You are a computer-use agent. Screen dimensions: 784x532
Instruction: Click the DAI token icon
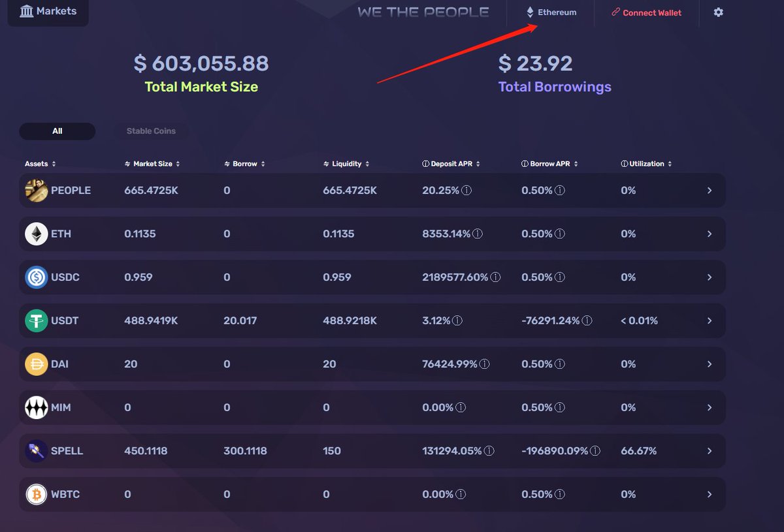click(37, 364)
